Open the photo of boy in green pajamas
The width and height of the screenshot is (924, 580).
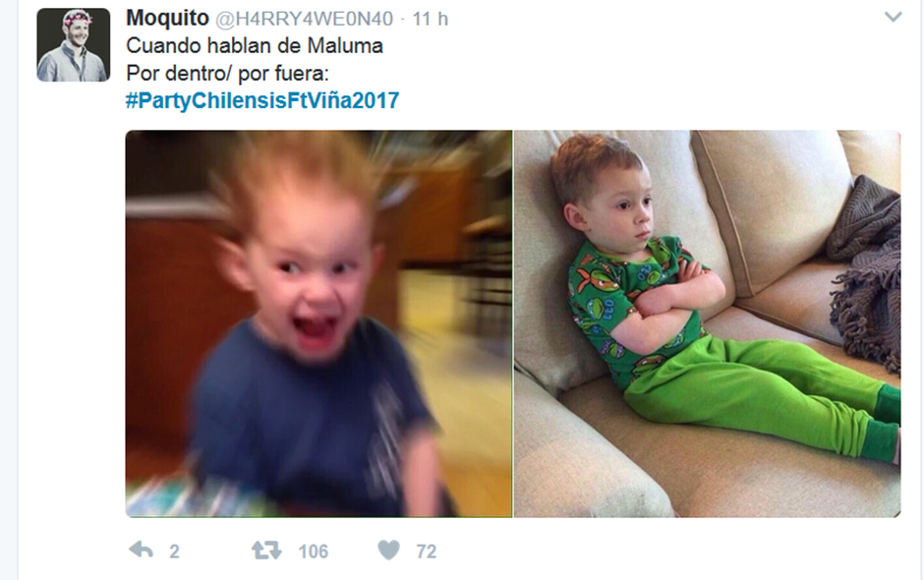tap(707, 323)
